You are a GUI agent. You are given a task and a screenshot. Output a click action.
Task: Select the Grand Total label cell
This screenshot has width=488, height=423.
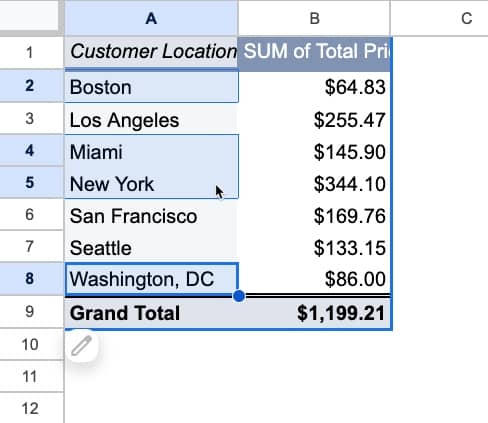point(151,313)
